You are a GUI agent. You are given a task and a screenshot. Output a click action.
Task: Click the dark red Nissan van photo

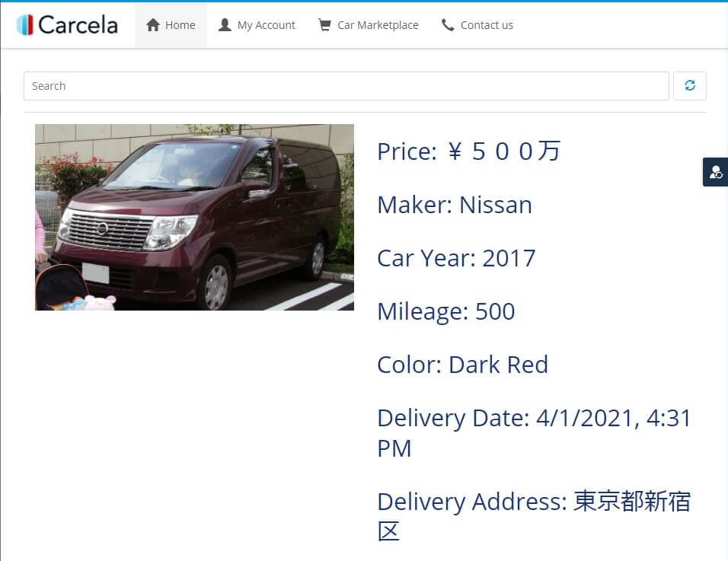(x=194, y=217)
